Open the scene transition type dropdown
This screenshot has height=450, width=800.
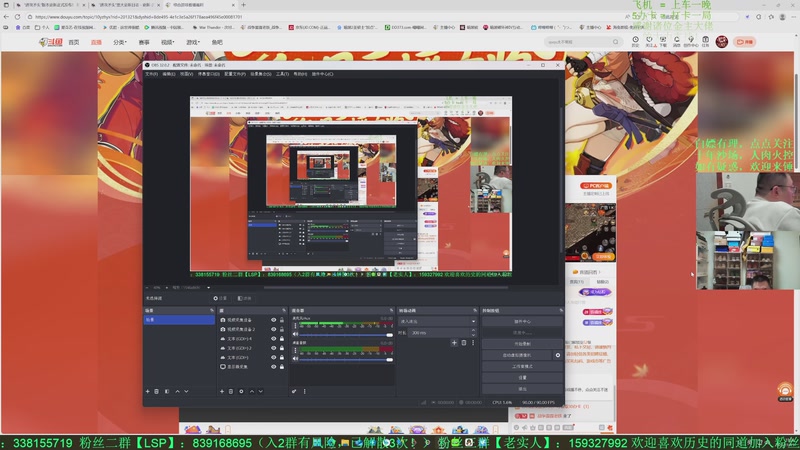point(437,321)
